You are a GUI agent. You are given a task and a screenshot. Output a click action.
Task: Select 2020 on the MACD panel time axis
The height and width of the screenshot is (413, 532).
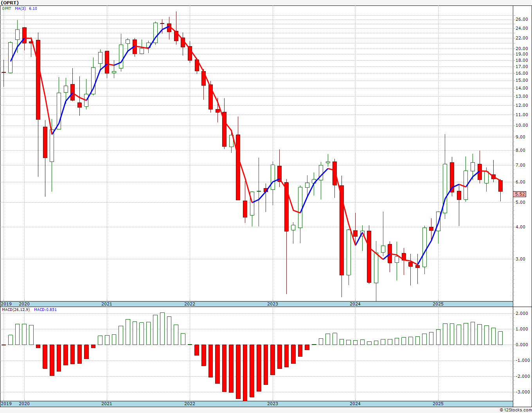(x=24, y=404)
